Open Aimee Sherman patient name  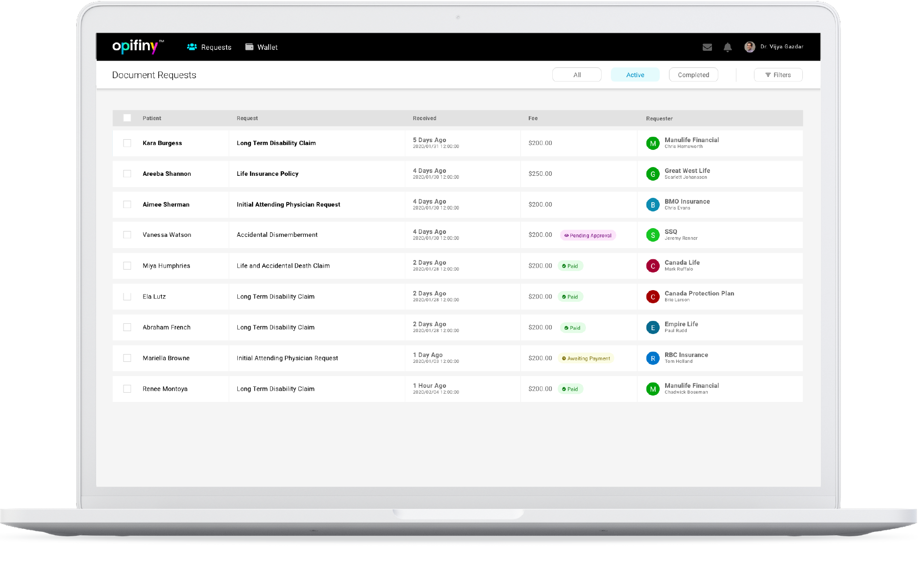click(x=166, y=205)
